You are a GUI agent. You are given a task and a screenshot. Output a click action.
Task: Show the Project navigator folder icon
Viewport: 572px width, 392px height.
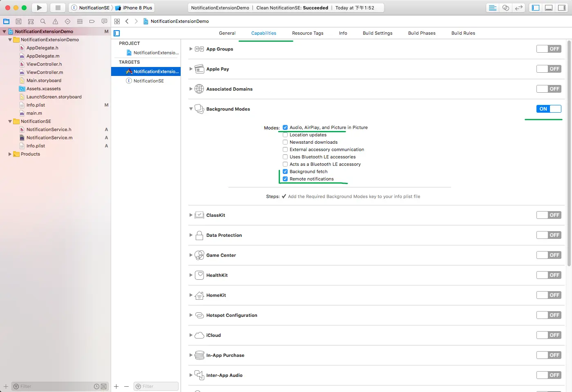point(7,21)
